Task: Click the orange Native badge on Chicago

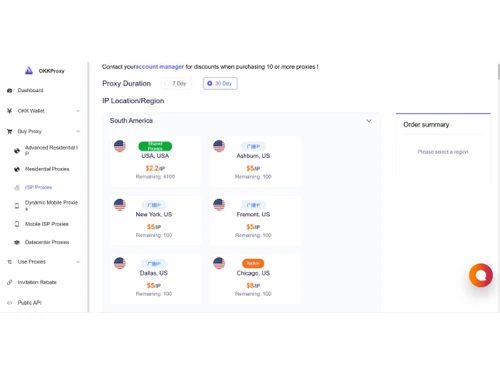Action: point(253,263)
